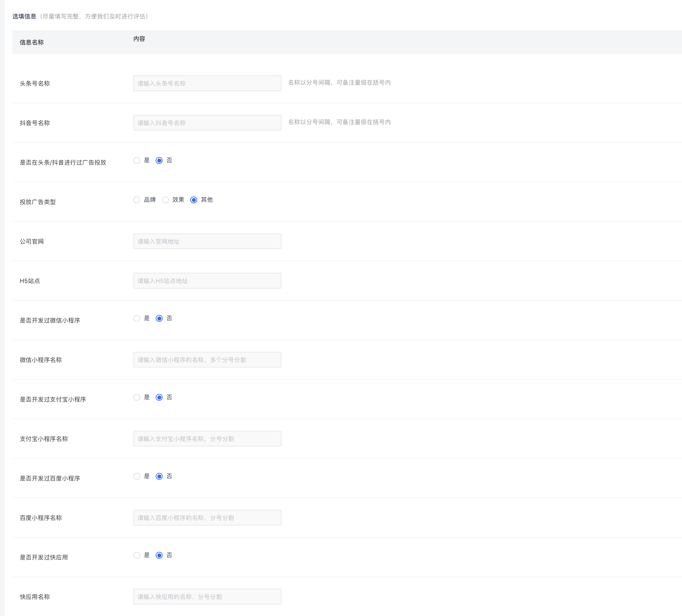Click the 百度小程序名称 row label

pos(41,518)
